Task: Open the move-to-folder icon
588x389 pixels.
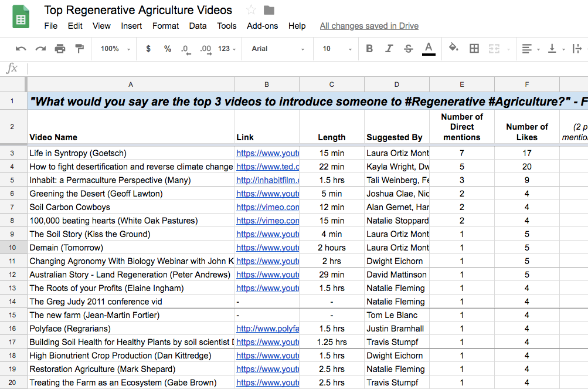Action: click(x=269, y=10)
